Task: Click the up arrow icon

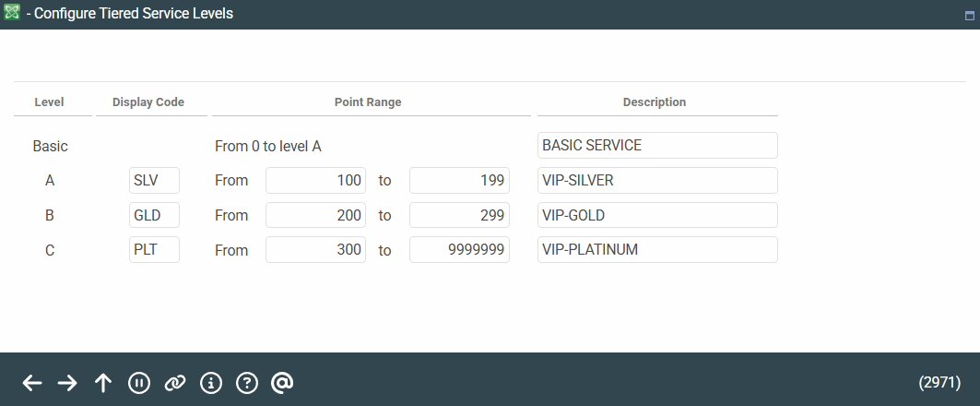Action: tap(103, 383)
